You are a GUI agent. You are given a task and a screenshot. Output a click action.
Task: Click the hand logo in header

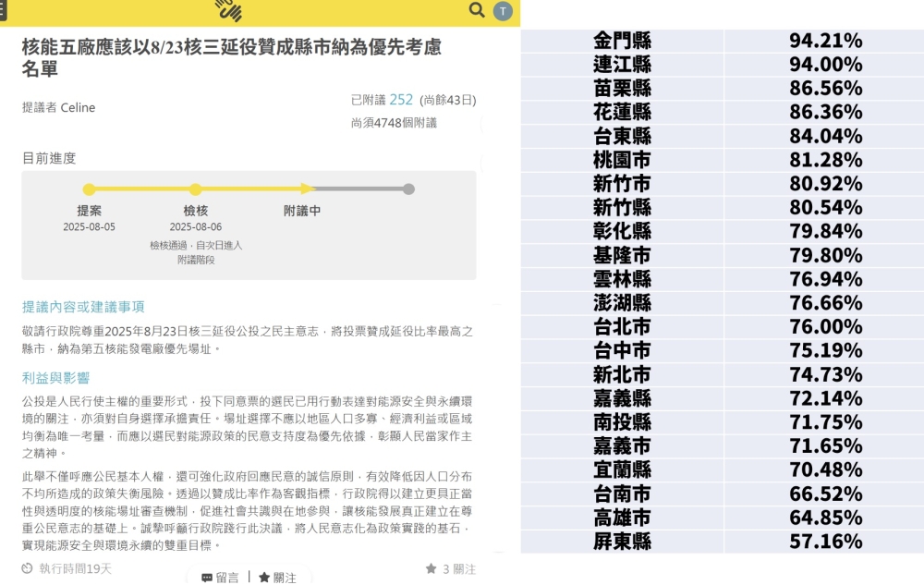pos(228,10)
